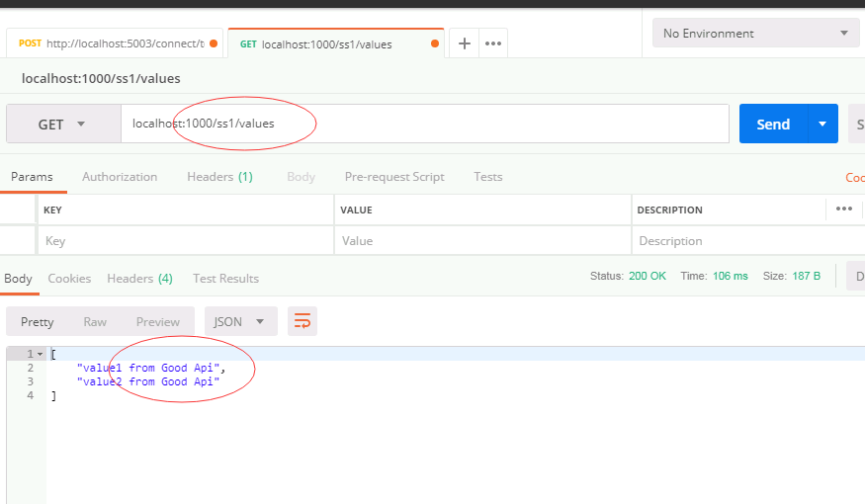This screenshot has height=504, width=865.
Task: Click the blue Send button
Action: click(773, 125)
